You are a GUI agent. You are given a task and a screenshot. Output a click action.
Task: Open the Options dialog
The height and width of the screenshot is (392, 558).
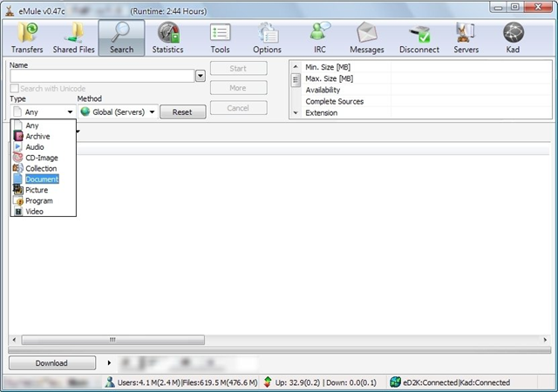pyautogui.click(x=267, y=38)
